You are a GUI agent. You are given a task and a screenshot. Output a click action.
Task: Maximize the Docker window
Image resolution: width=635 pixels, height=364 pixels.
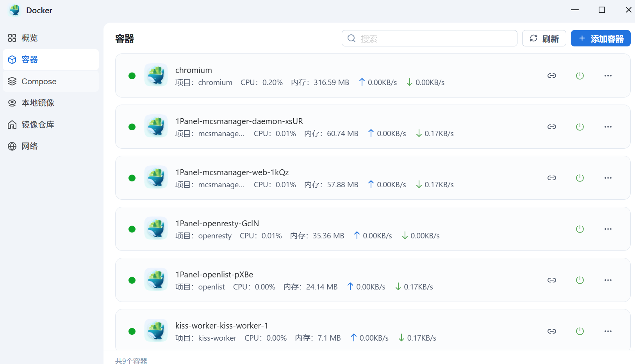point(602,10)
